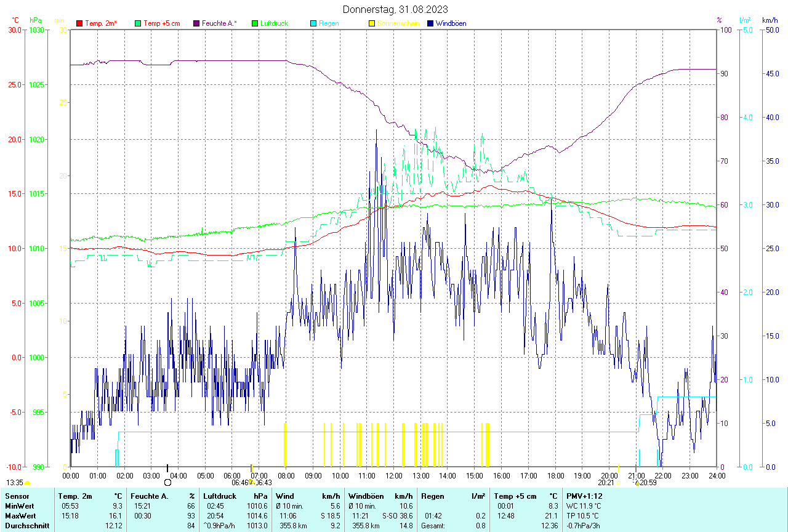This screenshot has height=532, width=788.
Task: Select the cyan Regen legend swatch
Action: coord(313,23)
